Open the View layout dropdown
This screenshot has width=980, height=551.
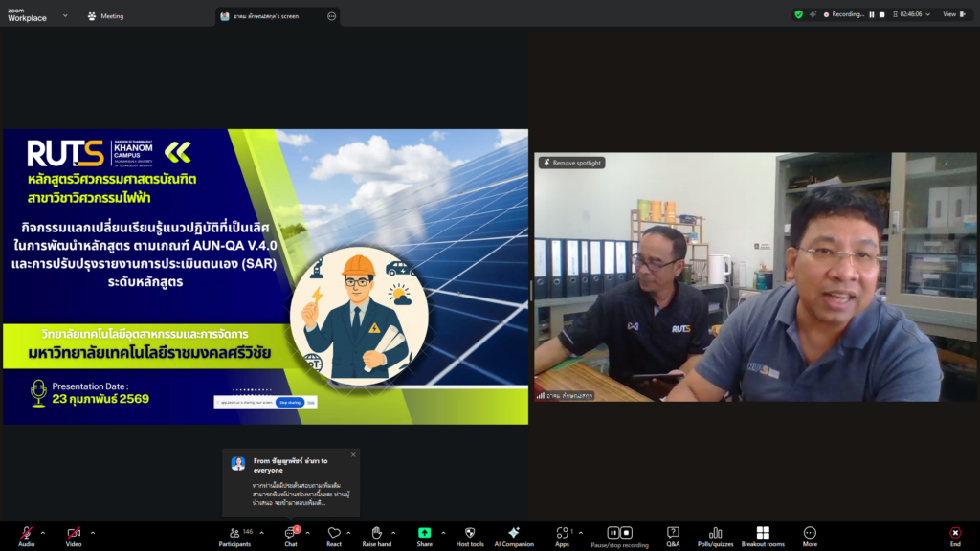tap(953, 14)
